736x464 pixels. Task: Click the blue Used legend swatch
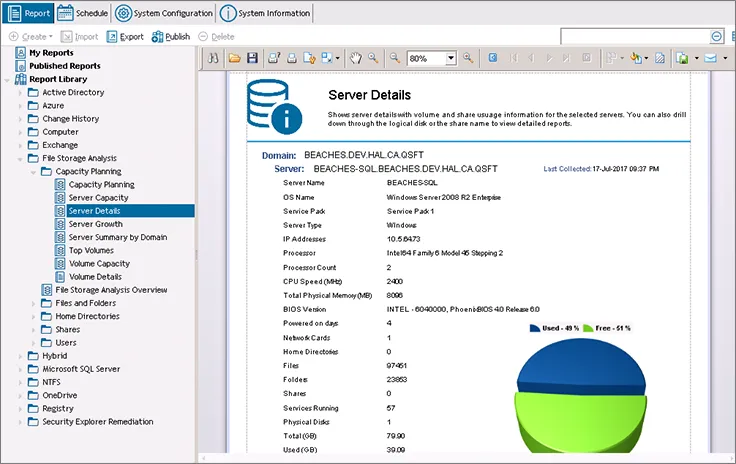(x=535, y=328)
